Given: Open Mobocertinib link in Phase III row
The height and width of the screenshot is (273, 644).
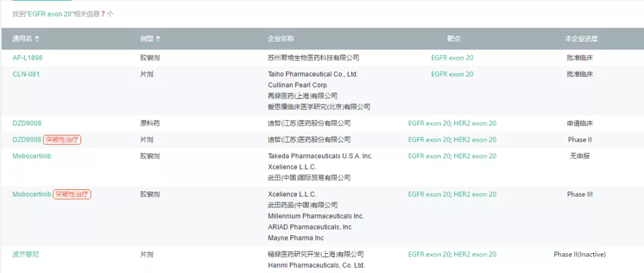Looking at the screenshot, I should click(32, 194).
